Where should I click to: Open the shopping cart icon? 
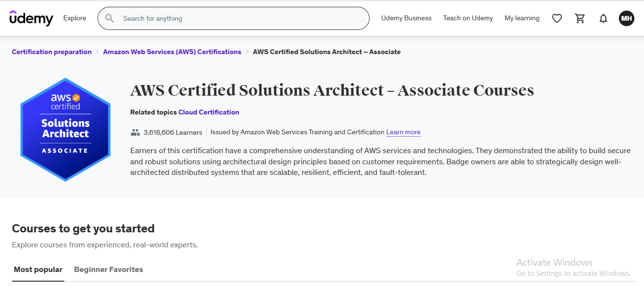580,18
